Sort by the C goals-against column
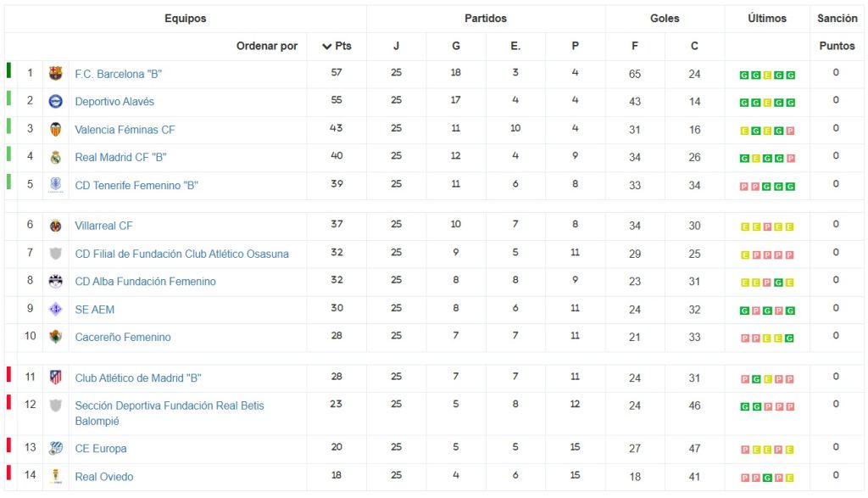 [x=694, y=47]
